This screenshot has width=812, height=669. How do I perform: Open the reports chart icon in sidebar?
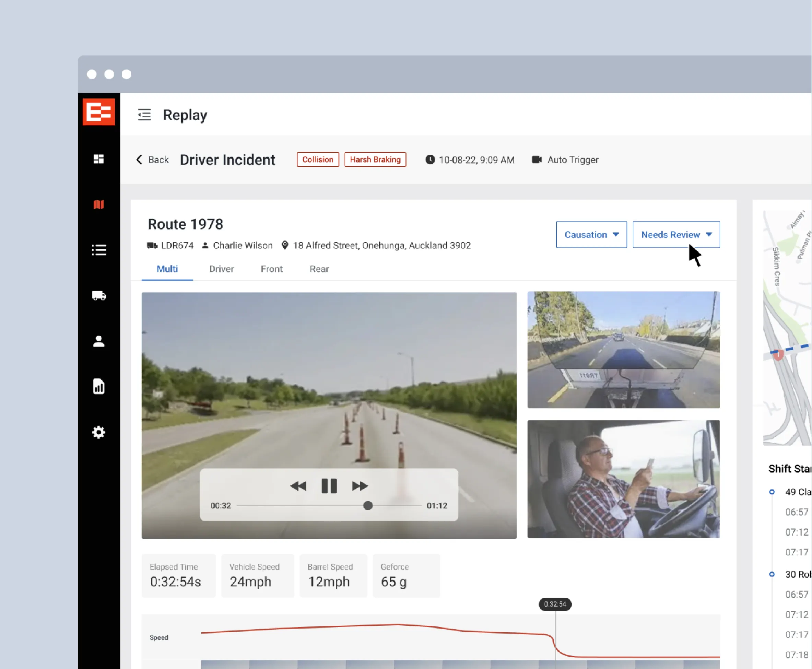tap(99, 387)
